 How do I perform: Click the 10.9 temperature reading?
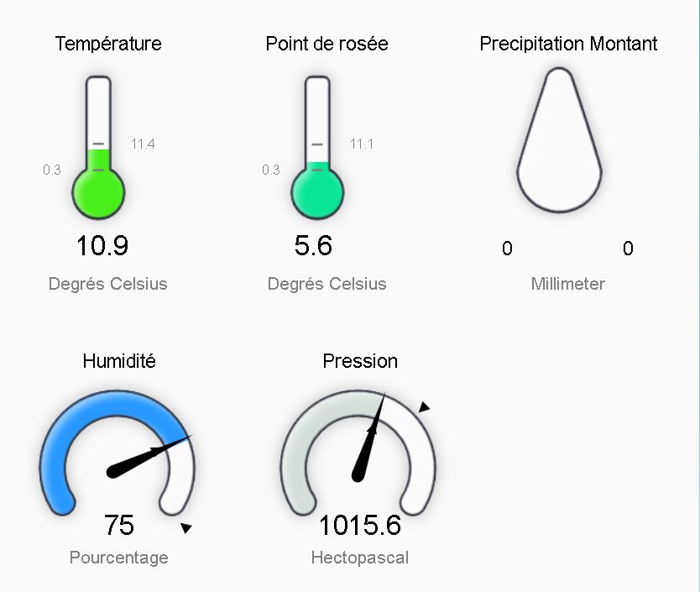[102, 245]
